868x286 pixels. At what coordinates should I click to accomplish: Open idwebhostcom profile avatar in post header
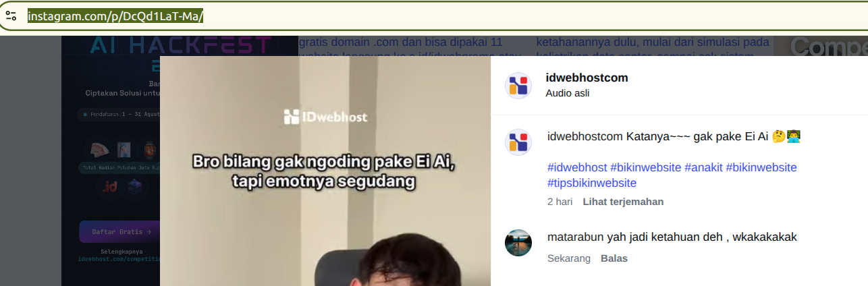(x=518, y=86)
